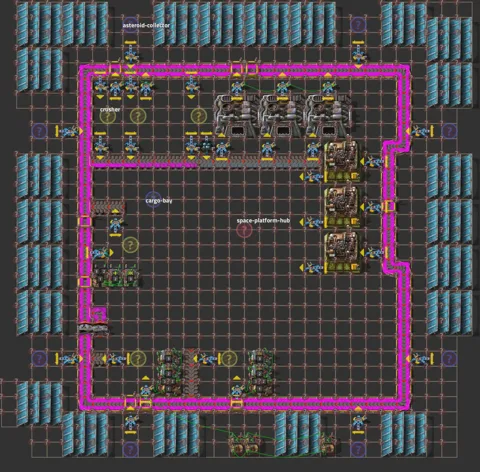Select the single turret at bottom right
Image resolution: width=480 pixels, height=472 pixels.
[327, 443]
